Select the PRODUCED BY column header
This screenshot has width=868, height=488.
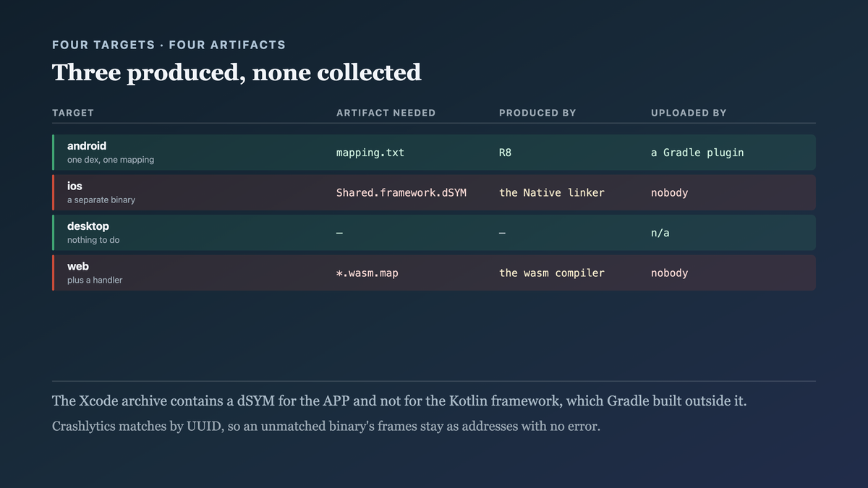pyautogui.click(x=537, y=113)
